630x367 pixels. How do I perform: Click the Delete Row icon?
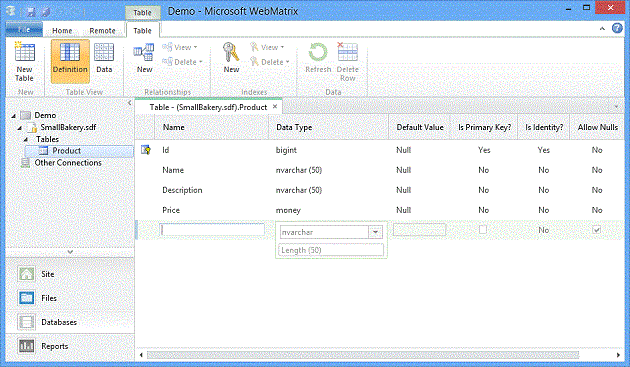pyautogui.click(x=348, y=51)
